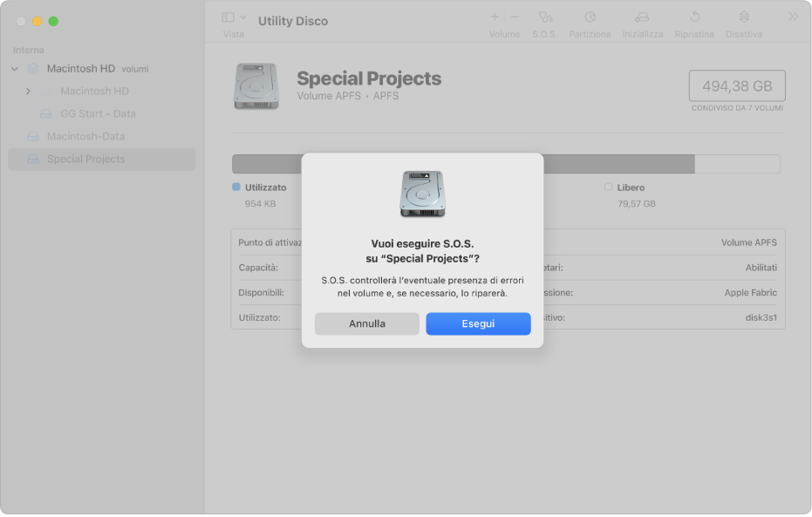Click the yellow minimize window button
Viewport: 812px width, 517px height.
click(38, 21)
